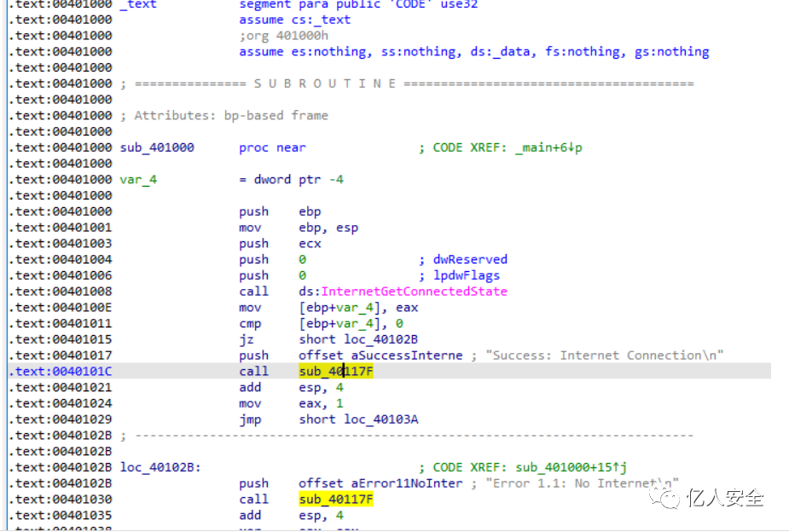The width and height of the screenshot is (789, 532).
Task: Click the address .text:00401017 of the push offset line
Action: (x=61, y=356)
